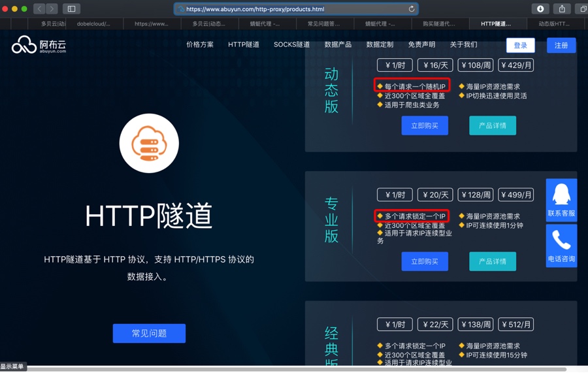
Task: Select the ¥1/时 price in 专业版
Action: pos(395,195)
